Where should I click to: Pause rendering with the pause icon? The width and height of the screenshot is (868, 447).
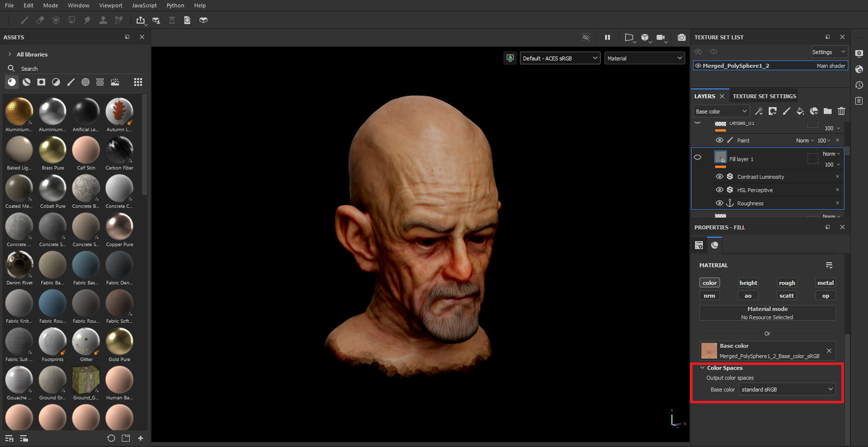(x=608, y=37)
